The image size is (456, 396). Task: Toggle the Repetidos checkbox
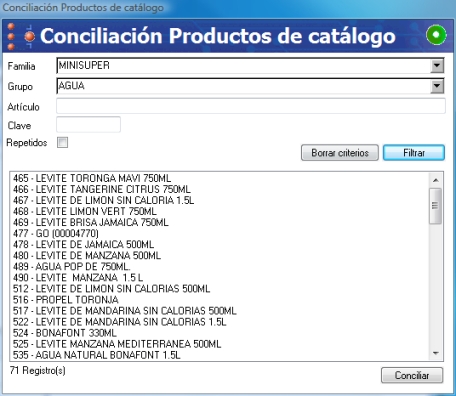tap(62, 142)
